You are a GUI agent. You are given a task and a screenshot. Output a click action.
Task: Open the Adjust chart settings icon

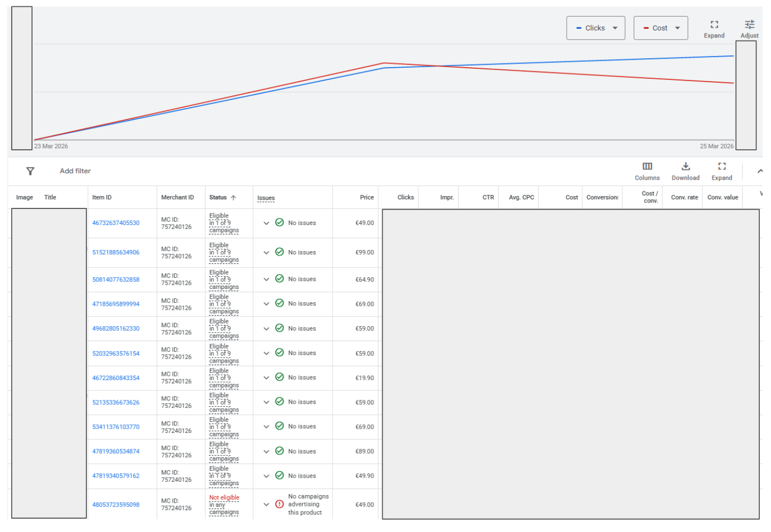pos(749,24)
